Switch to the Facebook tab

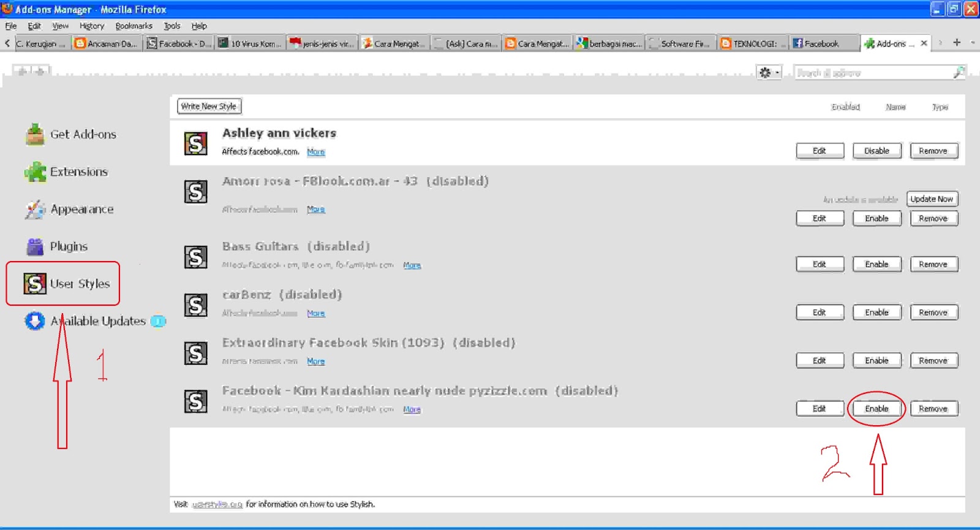[823, 44]
